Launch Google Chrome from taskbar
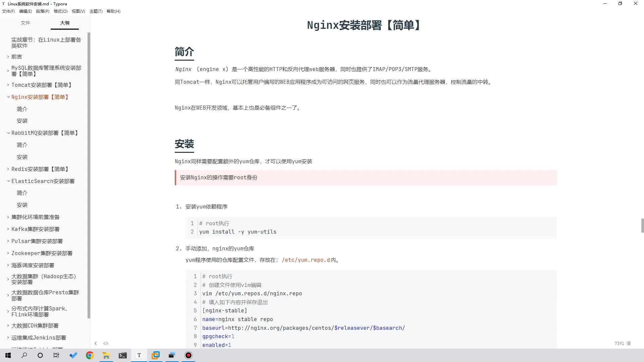The image size is (644, 362). (x=90, y=355)
